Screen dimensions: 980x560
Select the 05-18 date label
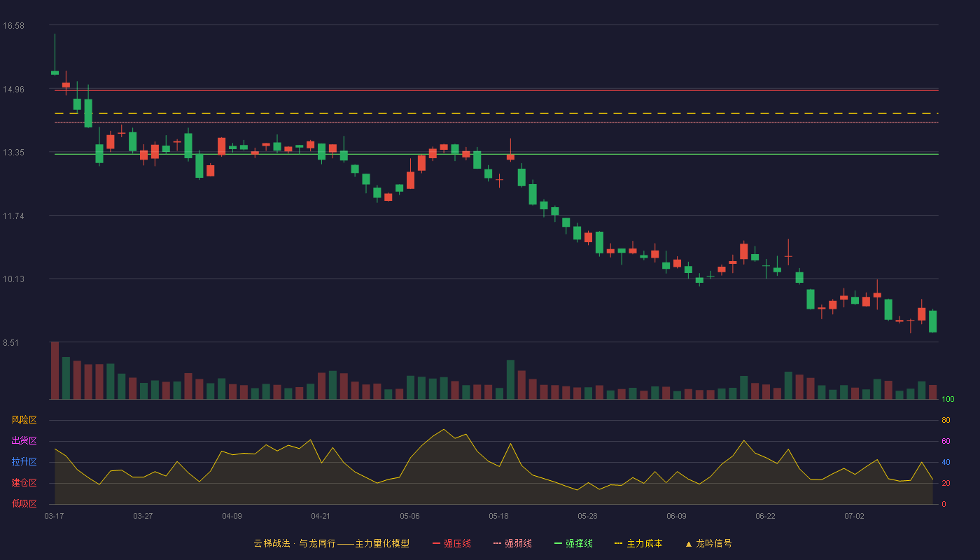tap(498, 516)
